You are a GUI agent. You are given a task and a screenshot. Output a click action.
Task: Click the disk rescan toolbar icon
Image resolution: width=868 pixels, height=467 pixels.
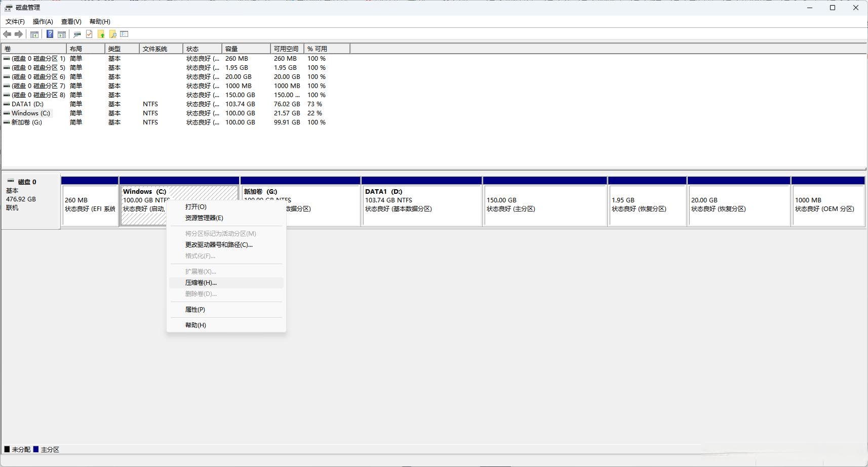[x=77, y=34]
